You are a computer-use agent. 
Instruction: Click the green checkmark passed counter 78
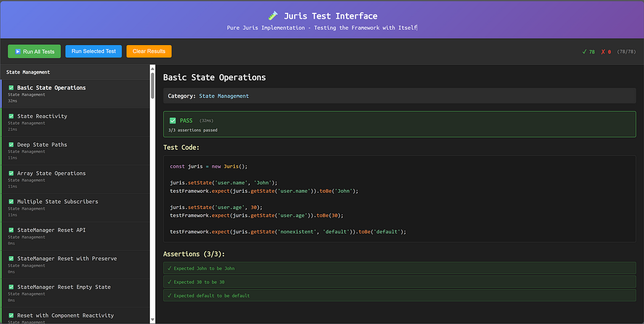pos(588,52)
